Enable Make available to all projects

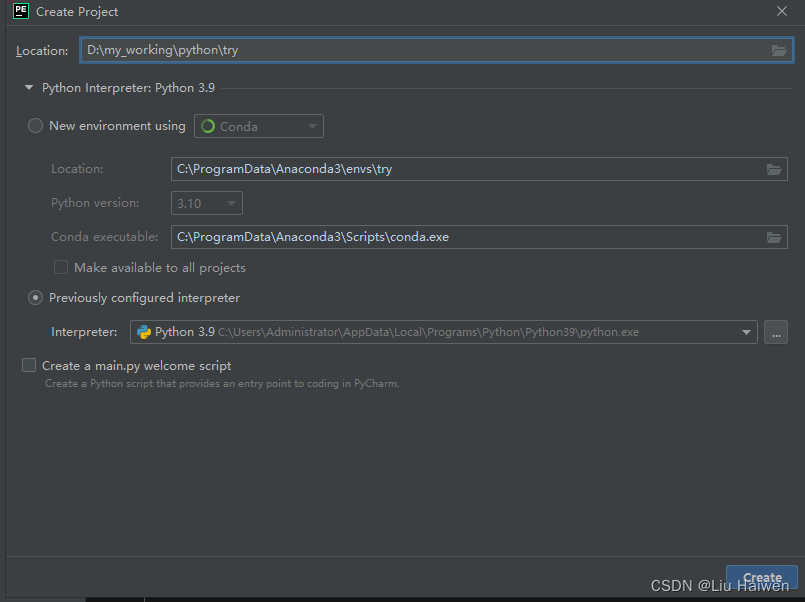pyautogui.click(x=61, y=267)
